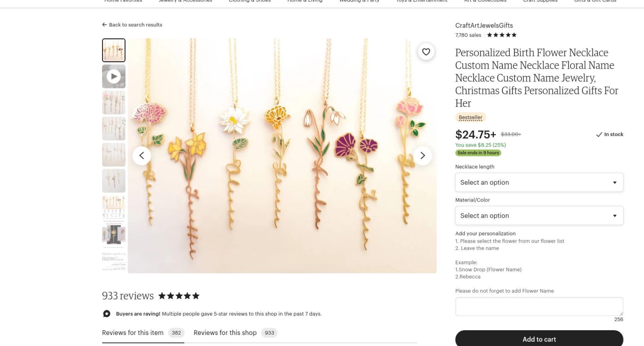This screenshot has width=644, height=346.
Task: Click the shop star rating icons
Action: coord(502,35)
